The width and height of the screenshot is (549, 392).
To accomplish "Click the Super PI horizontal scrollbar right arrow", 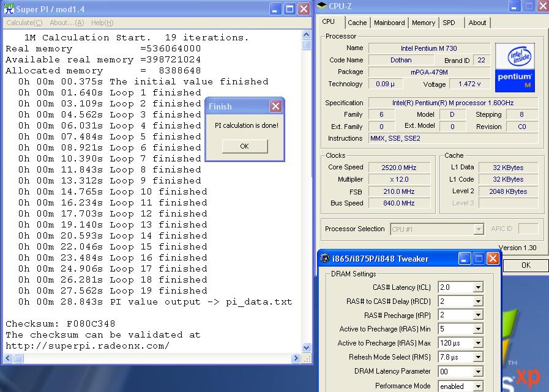I will [296, 358].
